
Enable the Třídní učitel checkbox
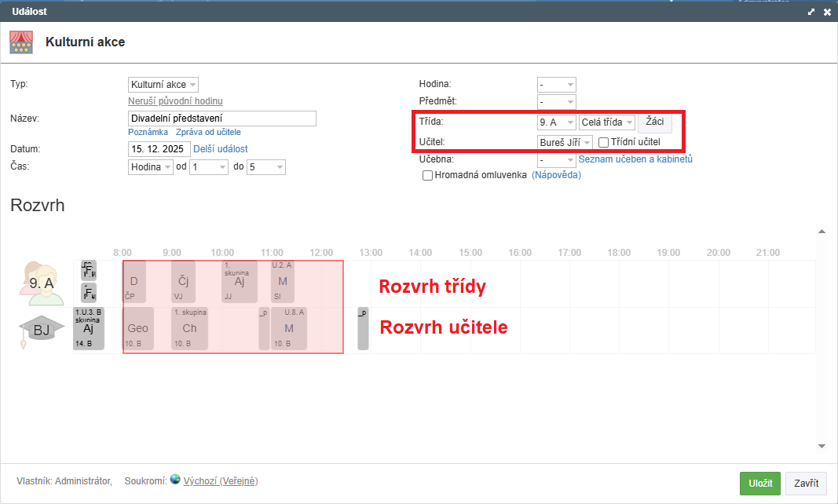[x=603, y=142]
